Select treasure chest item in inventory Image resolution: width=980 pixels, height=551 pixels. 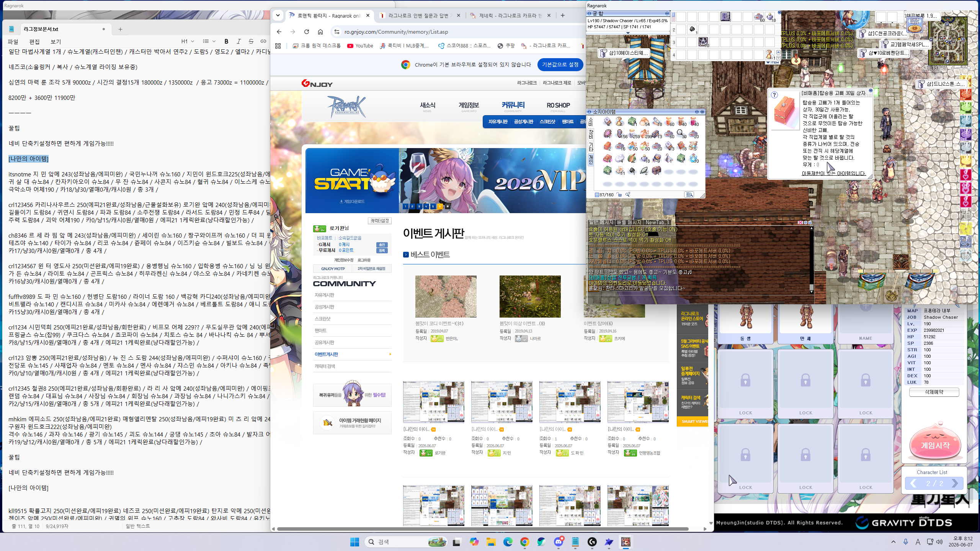click(656, 170)
